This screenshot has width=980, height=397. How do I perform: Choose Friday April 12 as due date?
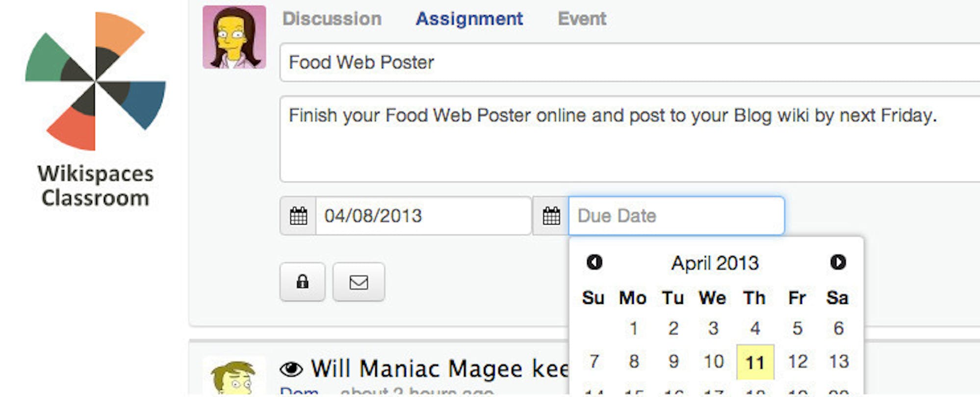pos(798,362)
